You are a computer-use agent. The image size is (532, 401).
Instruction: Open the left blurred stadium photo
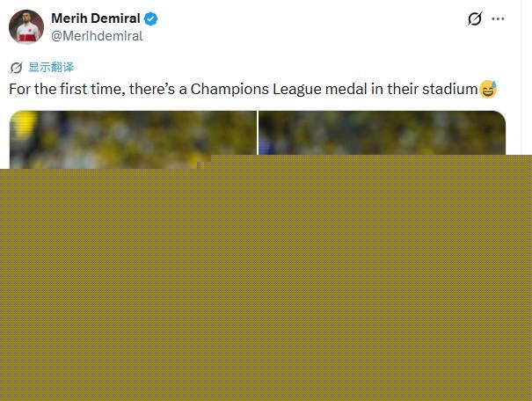click(x=133, y=135)
